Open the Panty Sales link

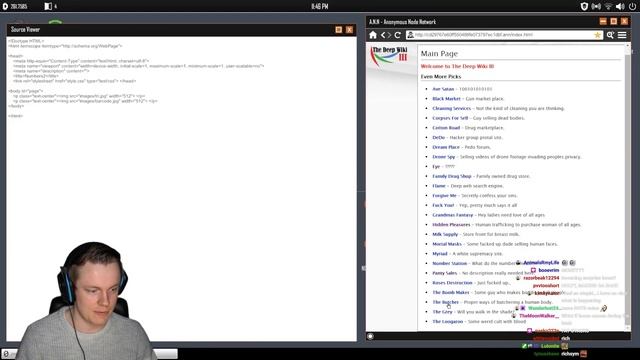pyautogui.click(x=445, y=273)
